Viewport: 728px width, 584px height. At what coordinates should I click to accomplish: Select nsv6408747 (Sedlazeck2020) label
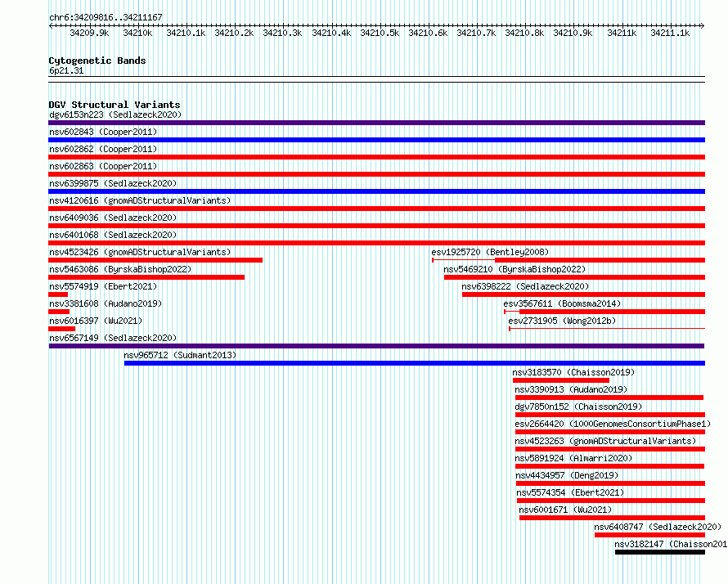pos(658,527)
